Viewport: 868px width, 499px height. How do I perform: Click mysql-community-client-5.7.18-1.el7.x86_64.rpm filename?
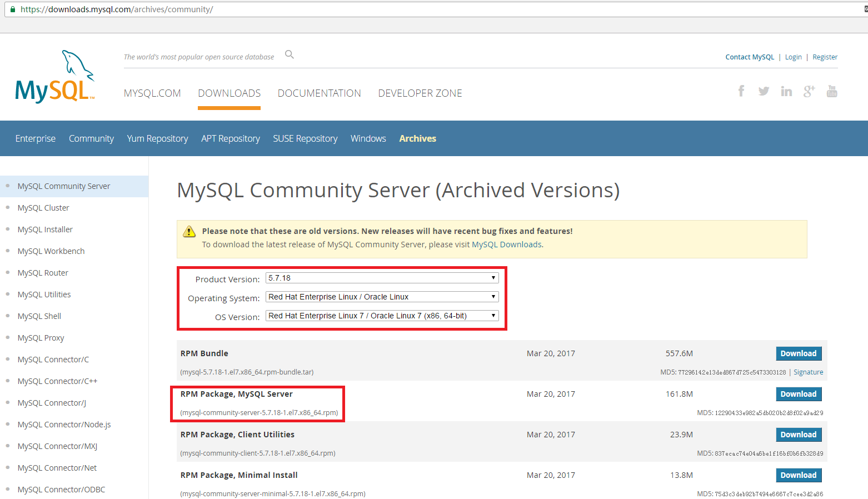[258, 453]
